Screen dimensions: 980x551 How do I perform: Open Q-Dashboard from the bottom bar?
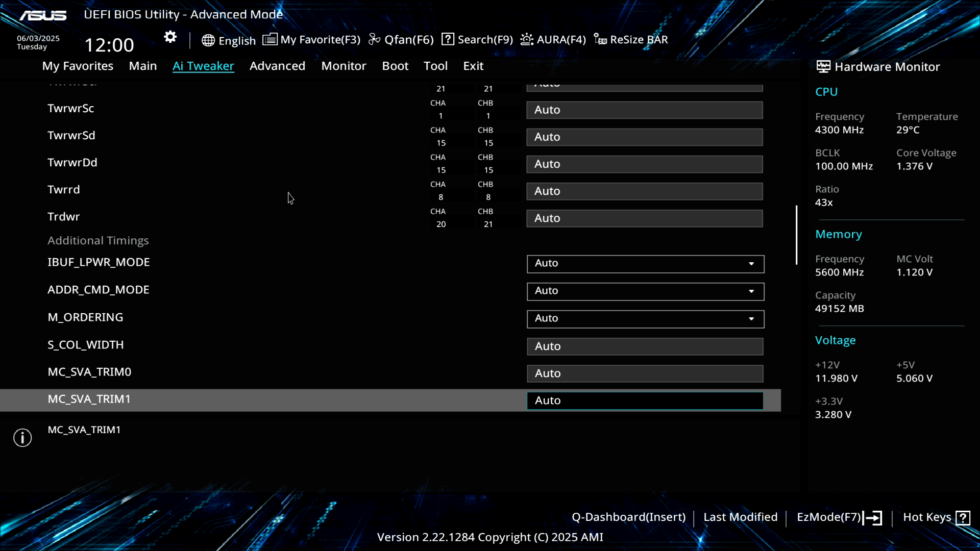tap(628, 517)
